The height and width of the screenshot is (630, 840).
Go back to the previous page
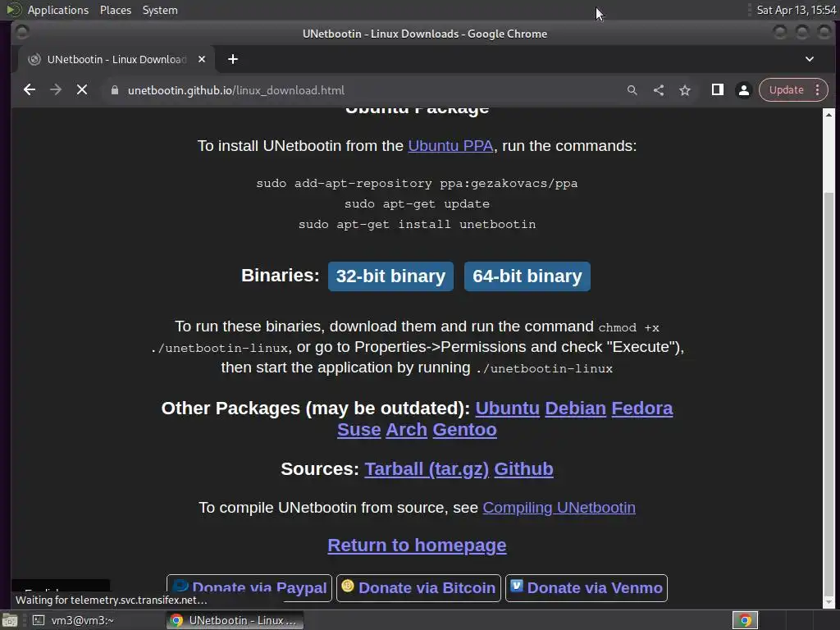pos(30,90)
